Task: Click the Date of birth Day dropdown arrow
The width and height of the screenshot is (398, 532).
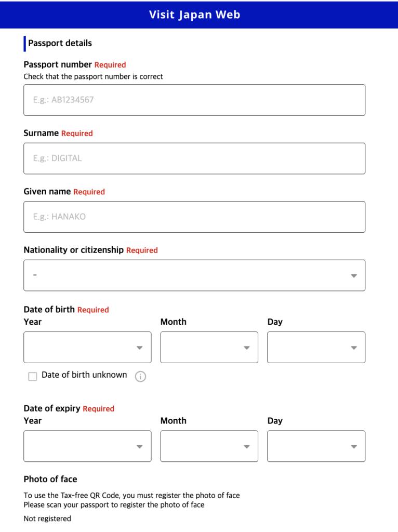Action: click(354, 347)
